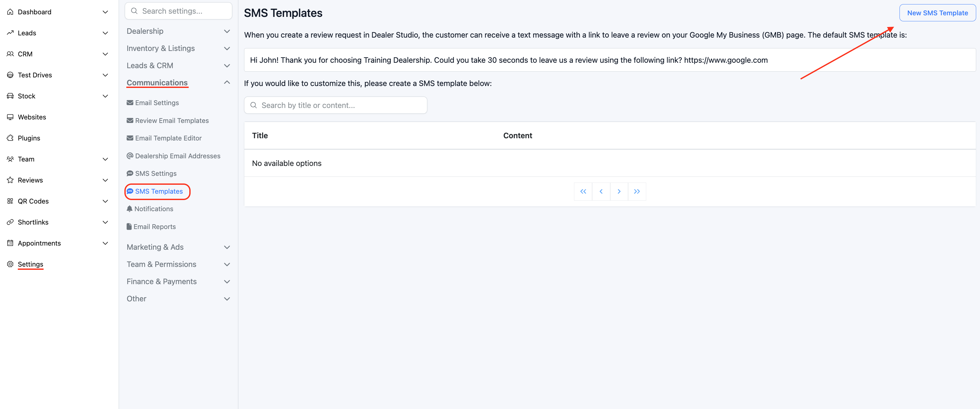This screenshot has width=980, height=409.
Task: Click the Plugins puzzle icon
Action: coord(10,138)
